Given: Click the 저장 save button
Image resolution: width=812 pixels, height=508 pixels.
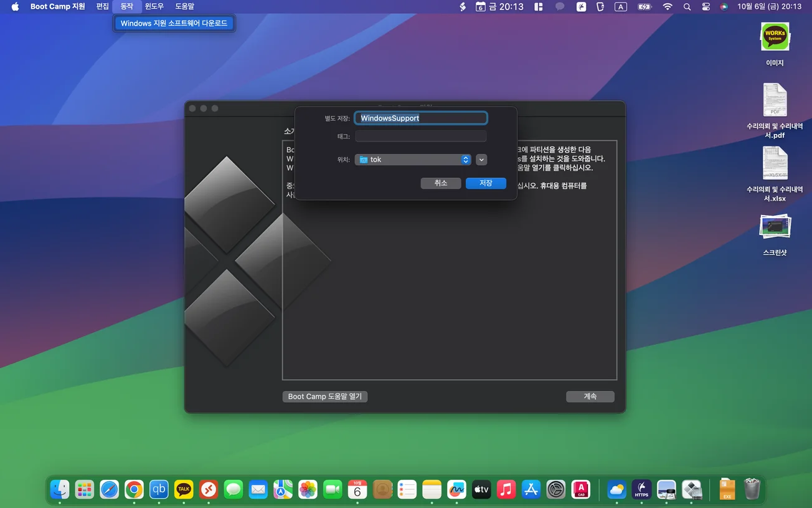Looking at the screenshot, I should (486, 183).
